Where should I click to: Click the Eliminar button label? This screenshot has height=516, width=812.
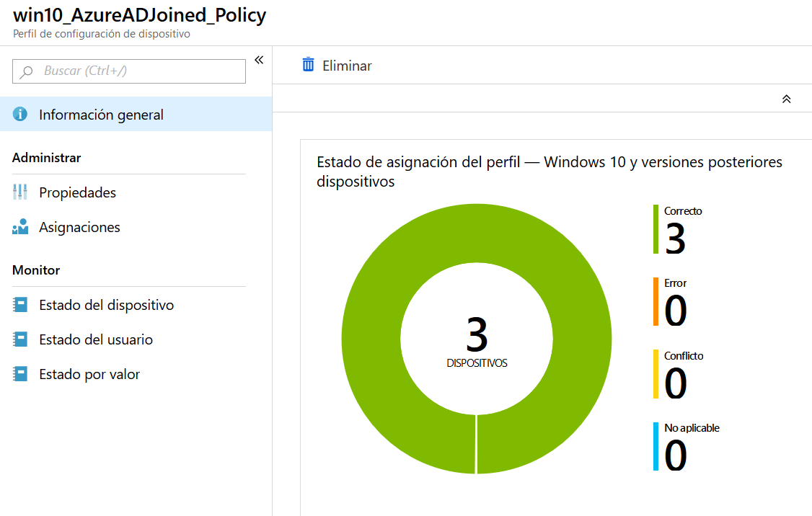(347, 66)
